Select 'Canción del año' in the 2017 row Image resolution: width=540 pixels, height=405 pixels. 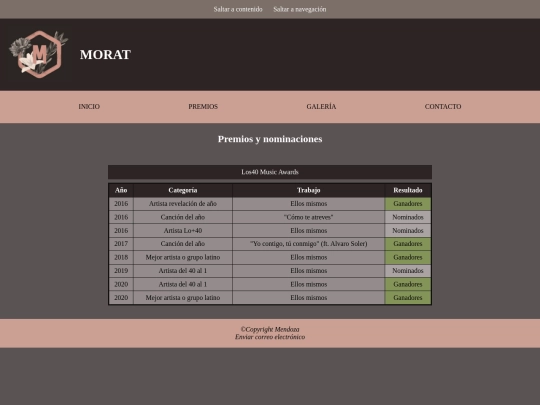[183, 244]
